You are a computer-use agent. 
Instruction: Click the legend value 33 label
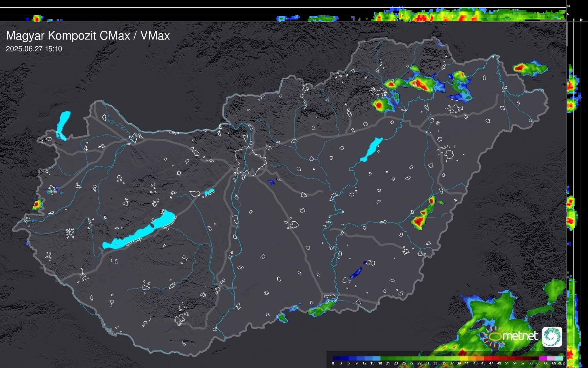(x=435, y=363)
